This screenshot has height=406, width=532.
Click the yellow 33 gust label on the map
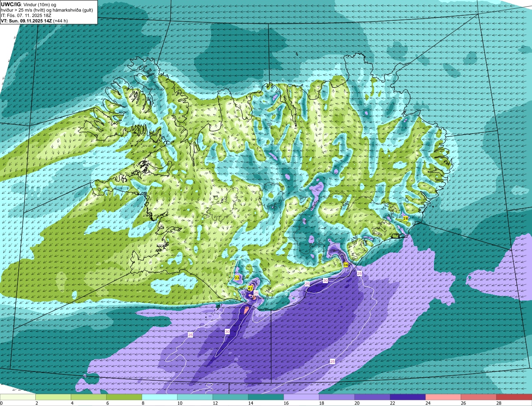(x=237, y=278)
